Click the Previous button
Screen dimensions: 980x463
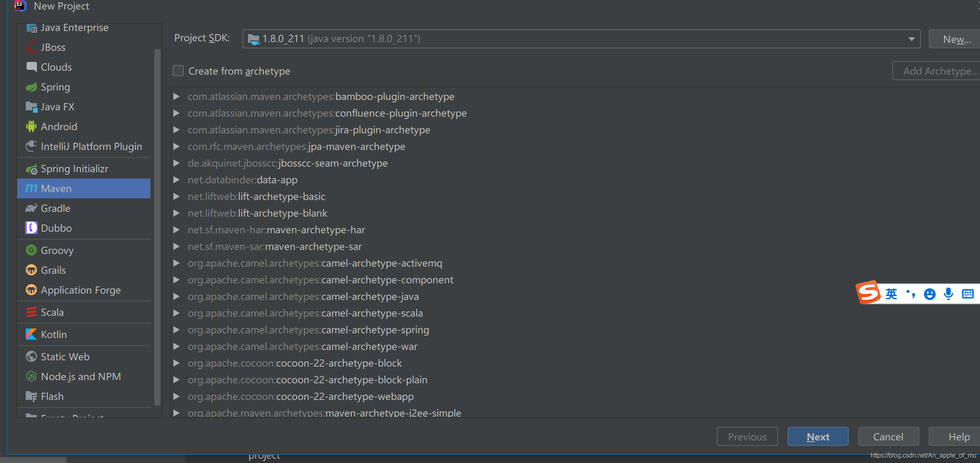click(x=747, y=436)
